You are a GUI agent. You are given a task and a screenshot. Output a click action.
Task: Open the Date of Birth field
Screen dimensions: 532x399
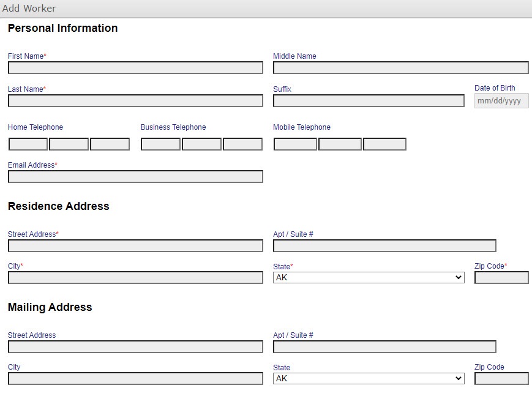[501, 101]
